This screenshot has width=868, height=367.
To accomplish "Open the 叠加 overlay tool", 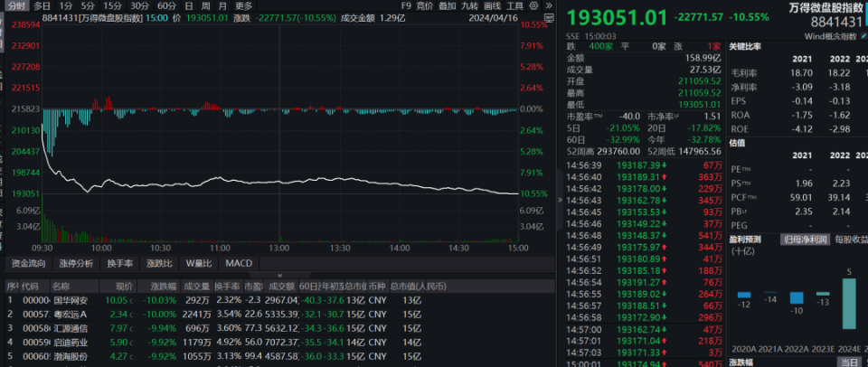I will pos(448,6).
